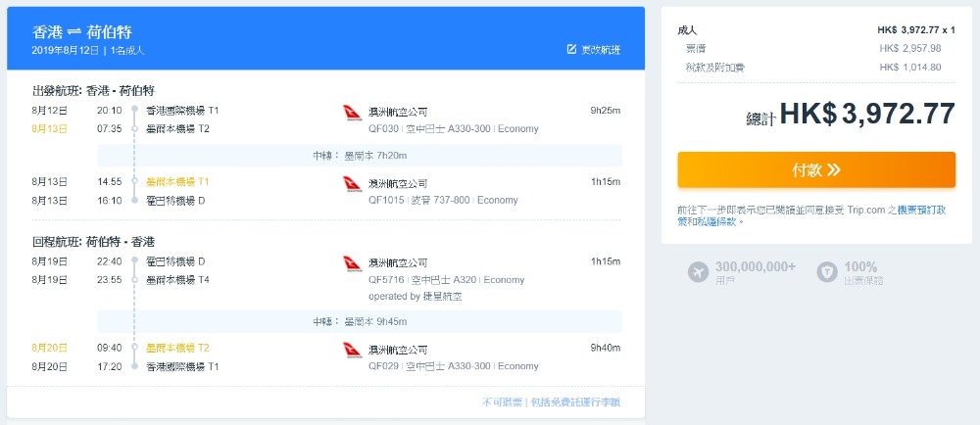Click the edit flight pencil icon
980x425 pixels.
click(571, 49)
